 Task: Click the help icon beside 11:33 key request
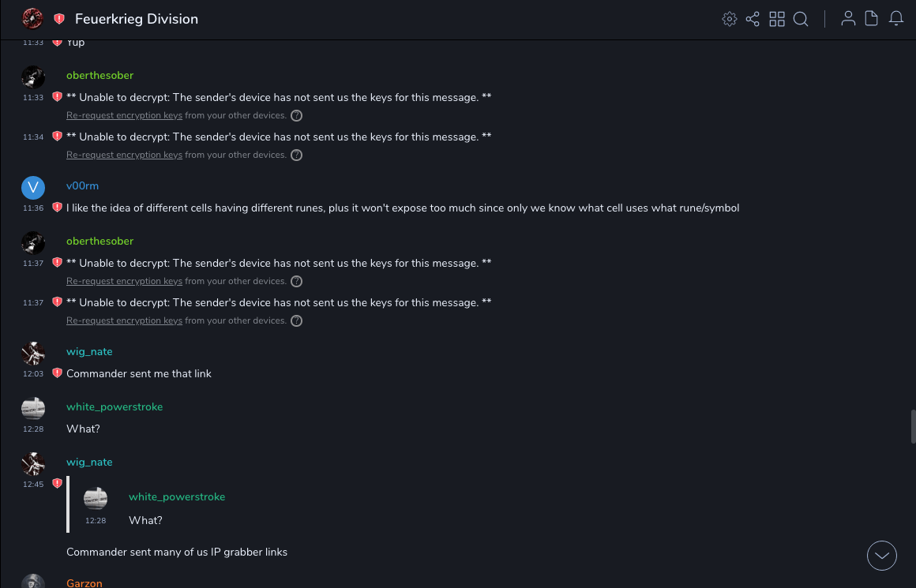point(296,115)
